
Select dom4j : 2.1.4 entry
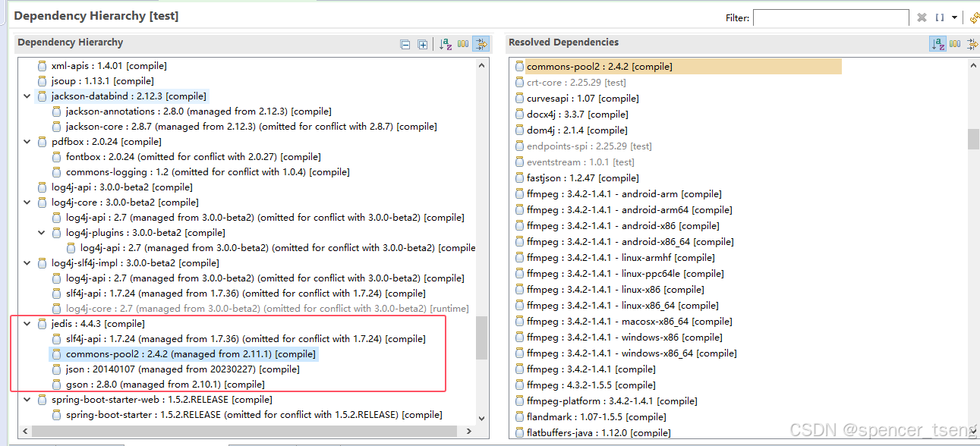(x=576, y=130)
